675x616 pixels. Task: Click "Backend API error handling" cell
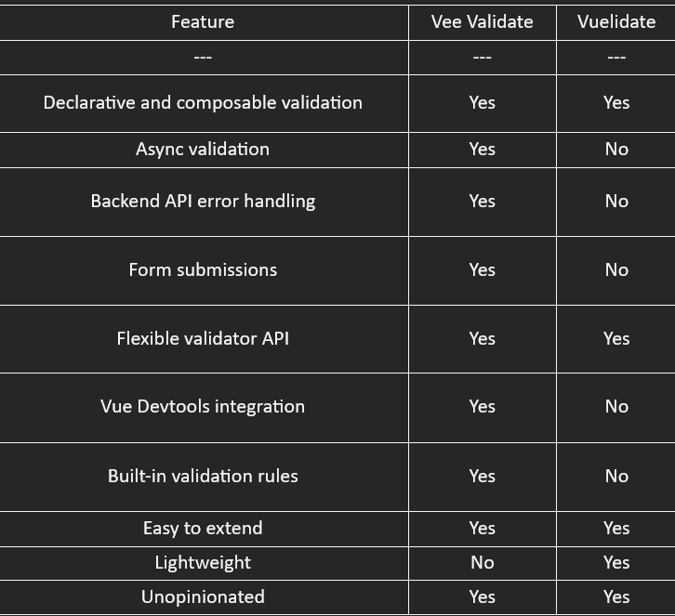tap(203, 201)
